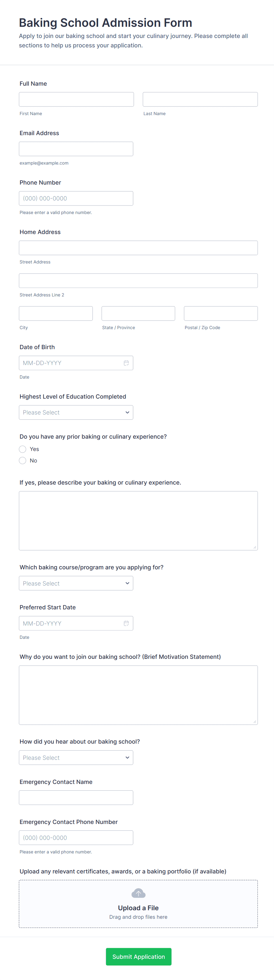Image resolution: width=274 pixels, height=980 pixels.
Task: Click the Phone Number field
Action: click(x=76, y=198)
